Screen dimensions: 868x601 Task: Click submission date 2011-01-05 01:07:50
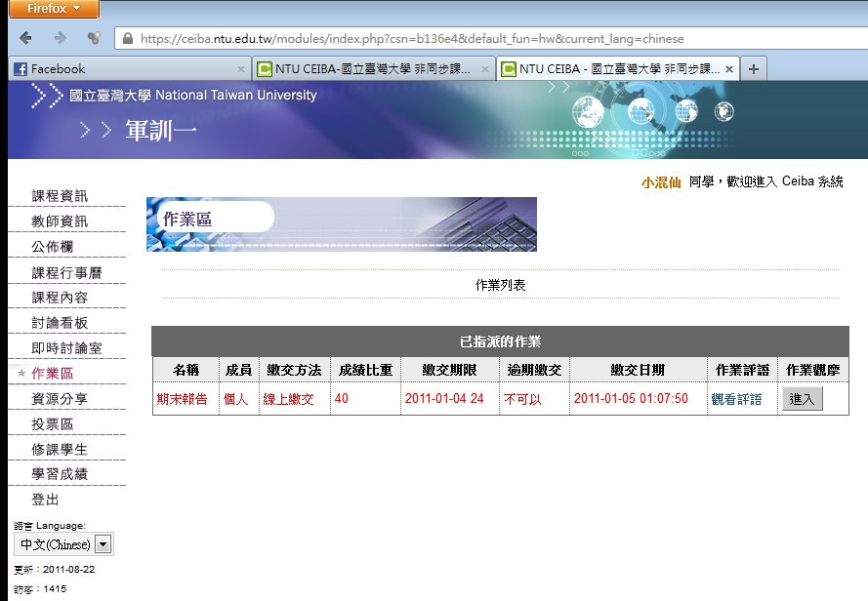coord(631,398)
